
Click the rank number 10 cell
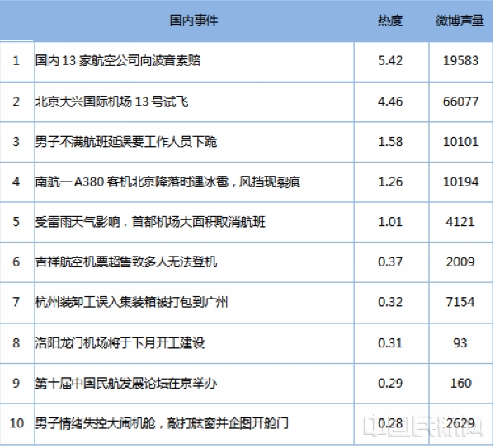click(x=16, y=424)
